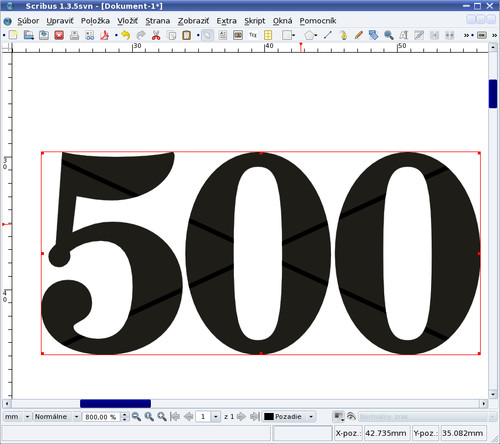The height and width of the screenshot is (444, 500).
Task: Select the Insert Text Frame tool
Action: (223, 35)
